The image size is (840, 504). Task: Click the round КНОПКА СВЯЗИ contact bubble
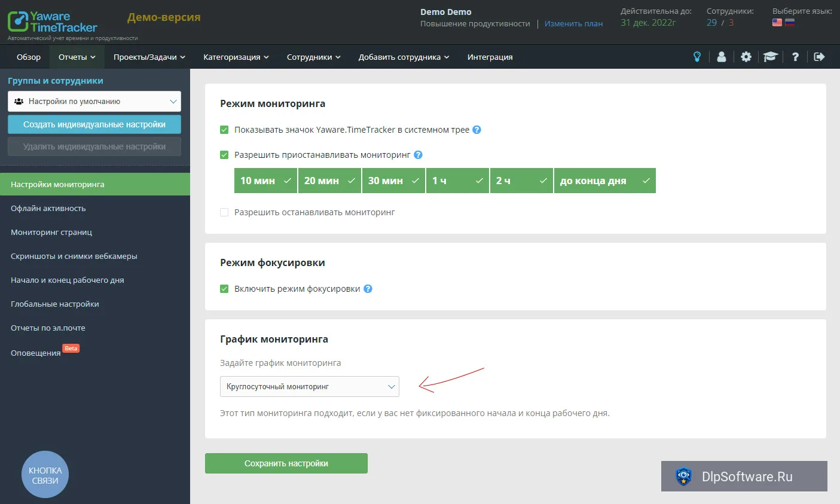point(45,475)
